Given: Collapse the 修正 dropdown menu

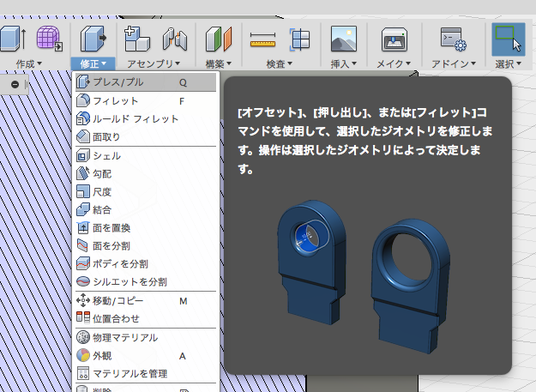Looking at the screenshot, I should (x=93, y=63).
